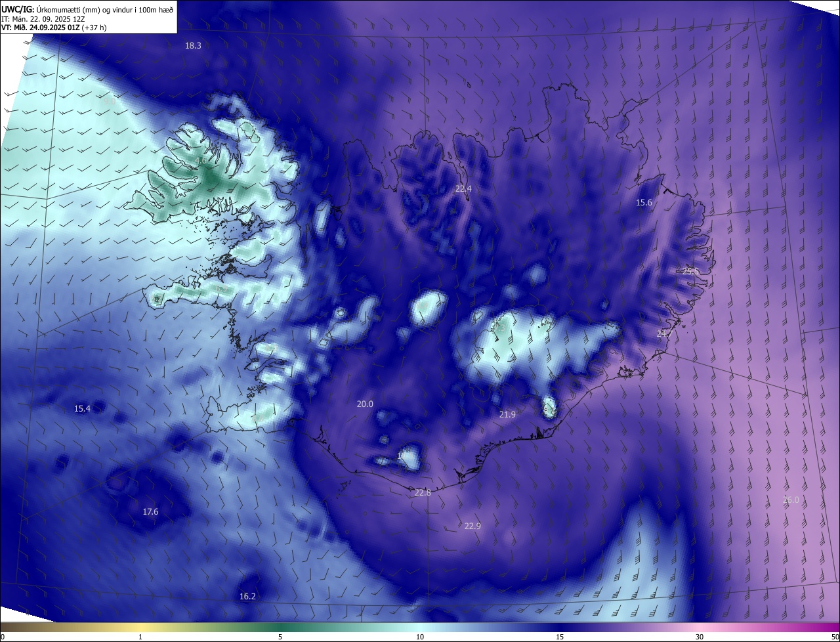Click the 15.4 value west of Iceland
This screenshot has width=840, height=642.
click(x=82, y=408)
